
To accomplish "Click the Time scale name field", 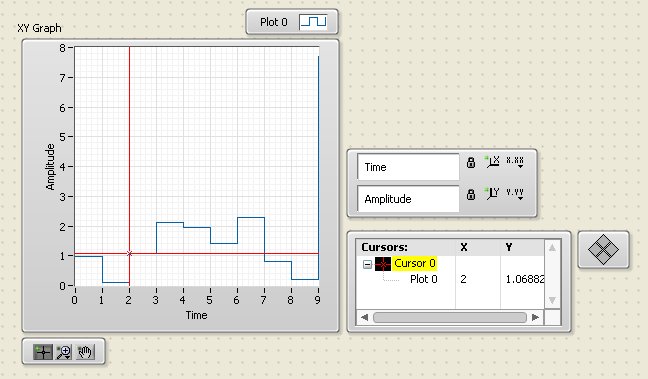I will [x=408, y=167].
